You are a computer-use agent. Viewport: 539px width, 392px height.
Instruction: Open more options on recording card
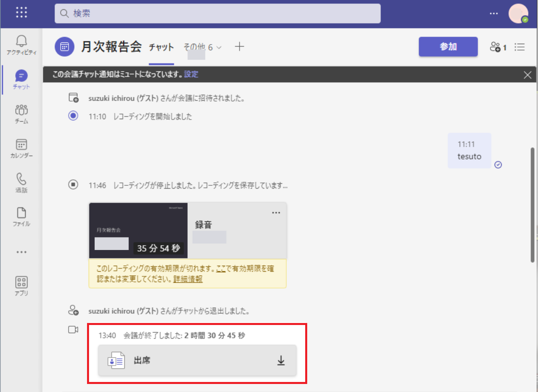click(276, 213)
